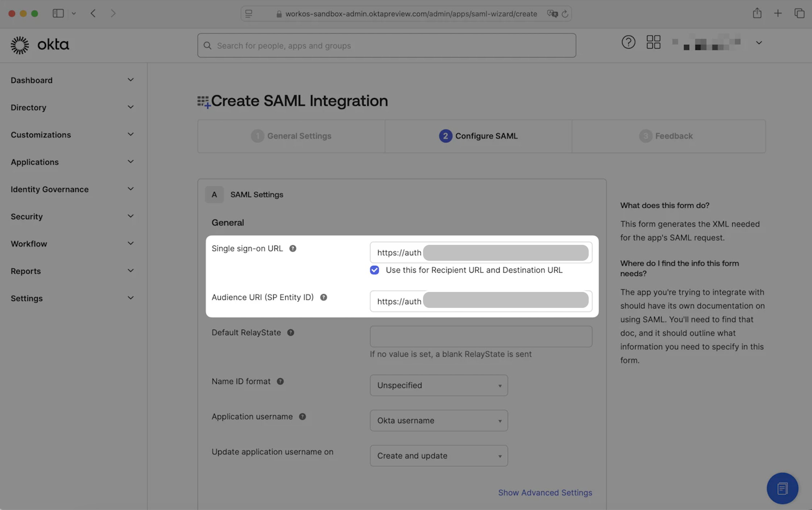
Task: Click the Safari address bar URL
Action: [411, 14]
